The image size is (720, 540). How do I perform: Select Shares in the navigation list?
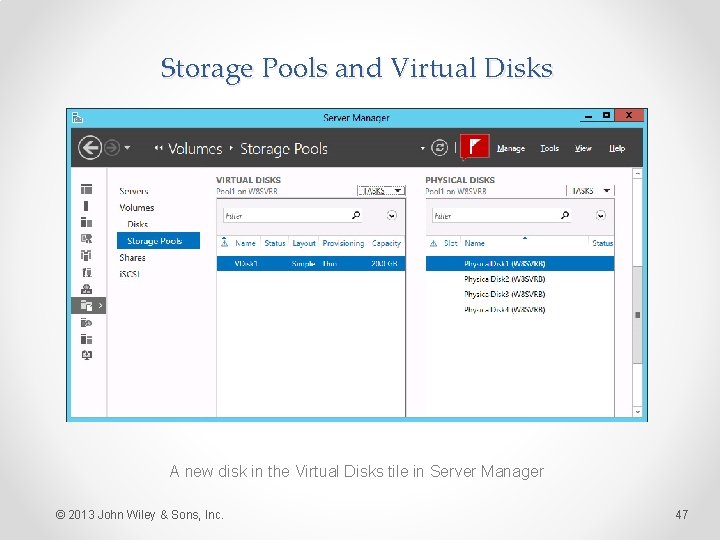coord(132,258)
